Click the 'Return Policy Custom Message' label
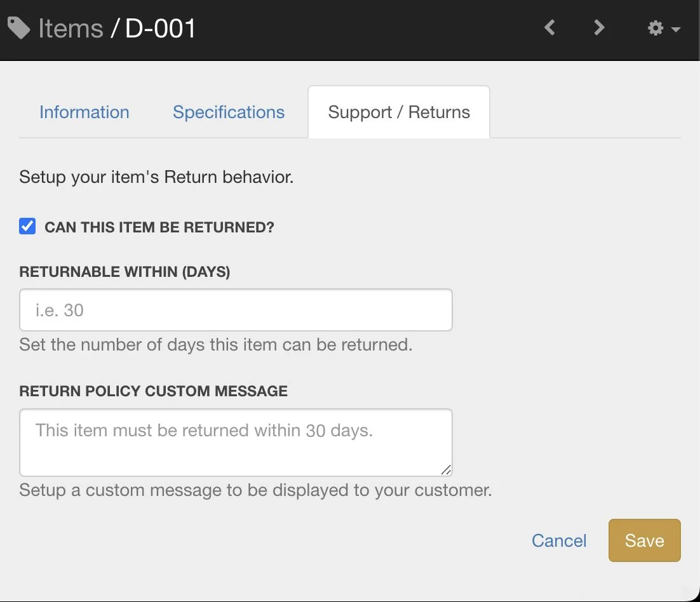This screenshot has width=700, height=602. pyautogui.click(x=153, y=391)
